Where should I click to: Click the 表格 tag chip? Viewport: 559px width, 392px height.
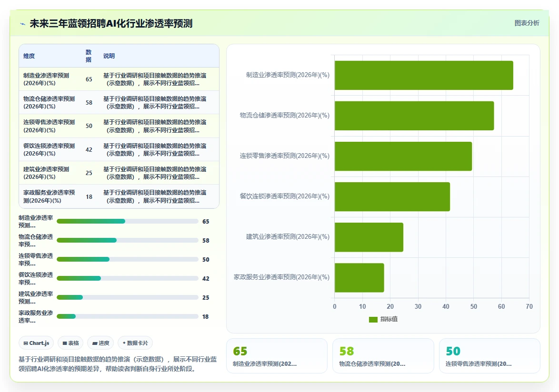coord(70,343)
